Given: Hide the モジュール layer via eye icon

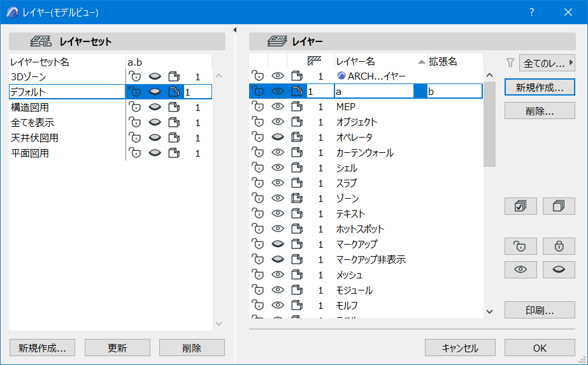Looking at the screenshot, I should point(278,290).
